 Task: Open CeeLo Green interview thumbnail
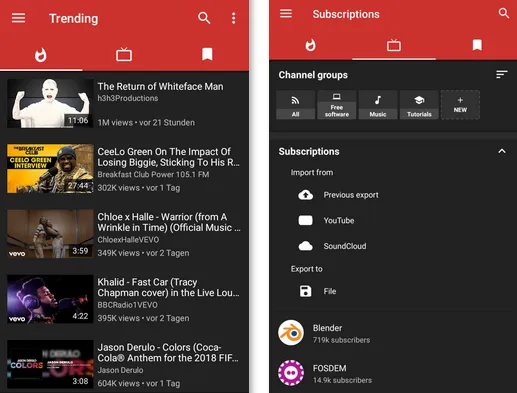[x=50, y=168]
